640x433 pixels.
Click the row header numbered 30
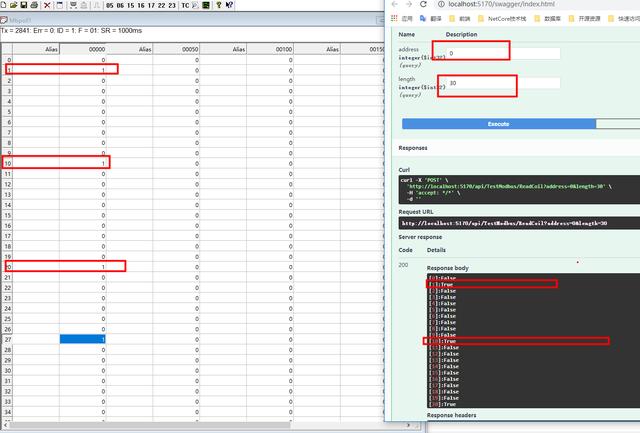7,371
